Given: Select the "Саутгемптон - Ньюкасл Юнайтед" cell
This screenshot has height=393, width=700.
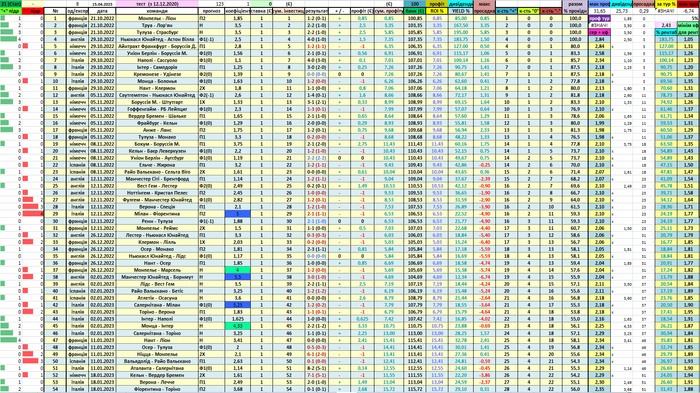Looking at the screenshot, I should pyautogui.click(x=157, y=95).
